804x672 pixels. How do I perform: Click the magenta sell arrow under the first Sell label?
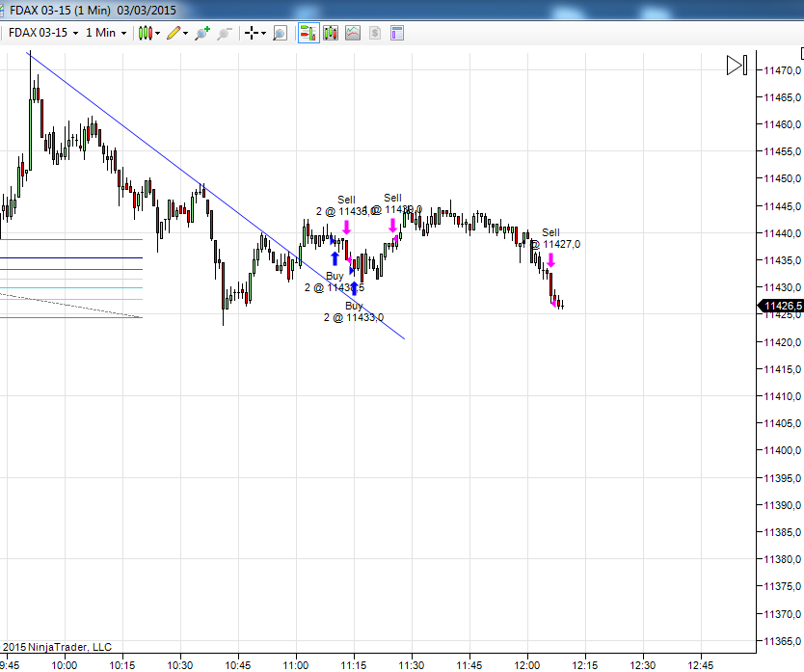tap(347, 228)
